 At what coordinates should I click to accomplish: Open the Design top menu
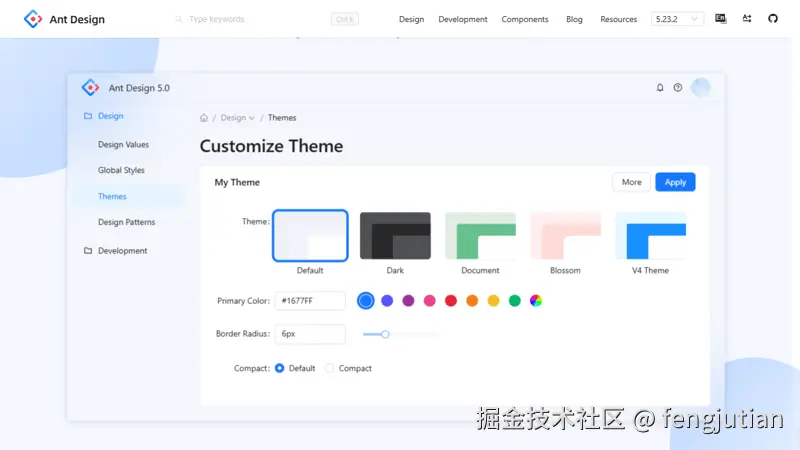click(411, 19)
